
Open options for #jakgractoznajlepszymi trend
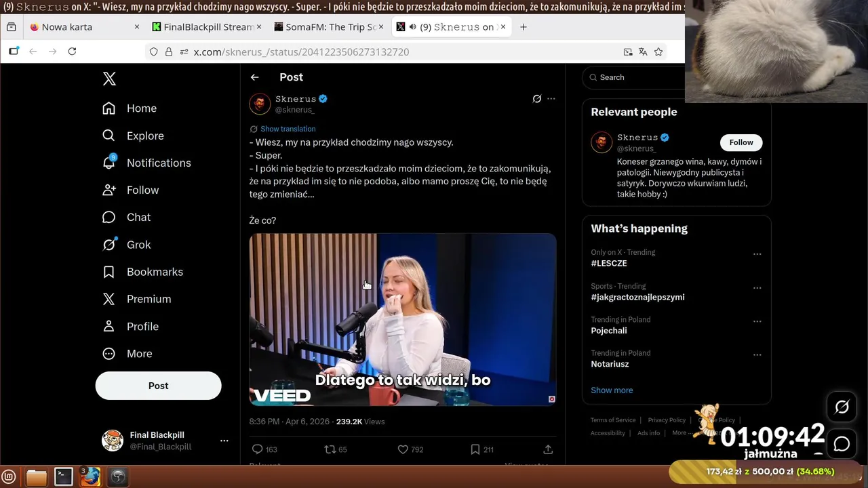coord(757,288)
